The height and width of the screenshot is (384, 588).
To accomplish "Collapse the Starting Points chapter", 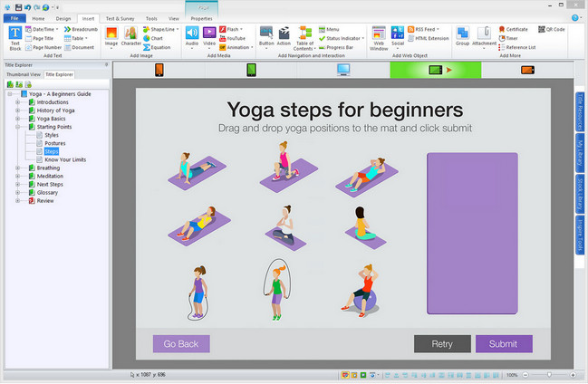I will [17, 127].
